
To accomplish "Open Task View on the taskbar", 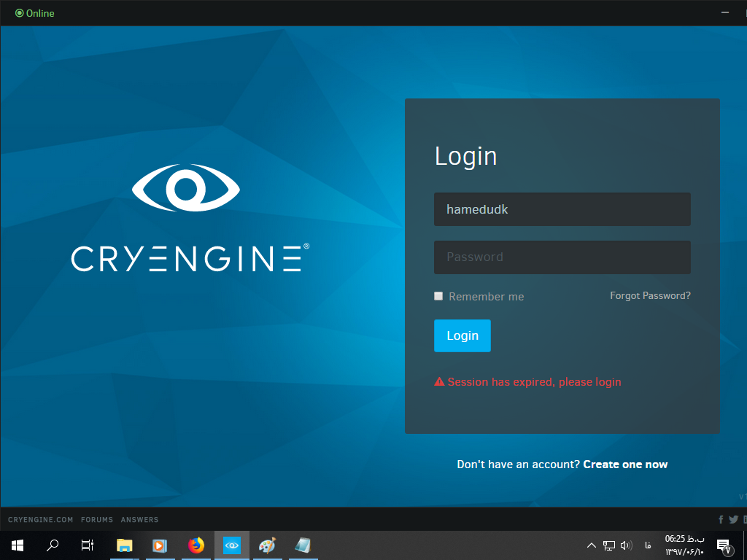I will click(88, 545).
